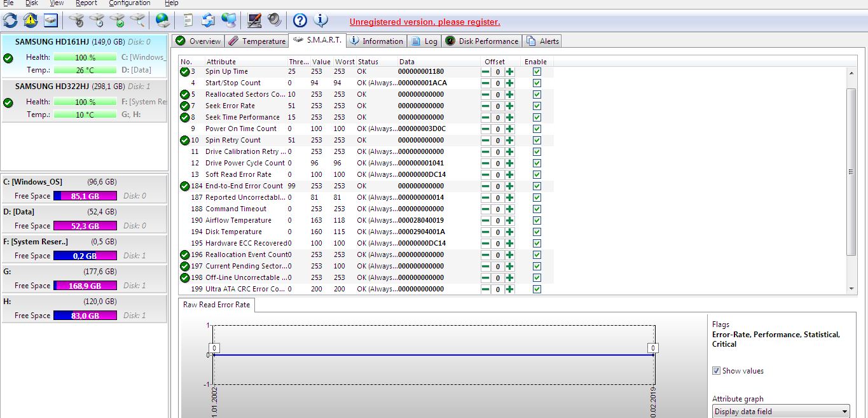This screenshot has height=418, width=868.
Task: Open the Configuration menu
Action: pyautogui.click(x=128, y=3)
